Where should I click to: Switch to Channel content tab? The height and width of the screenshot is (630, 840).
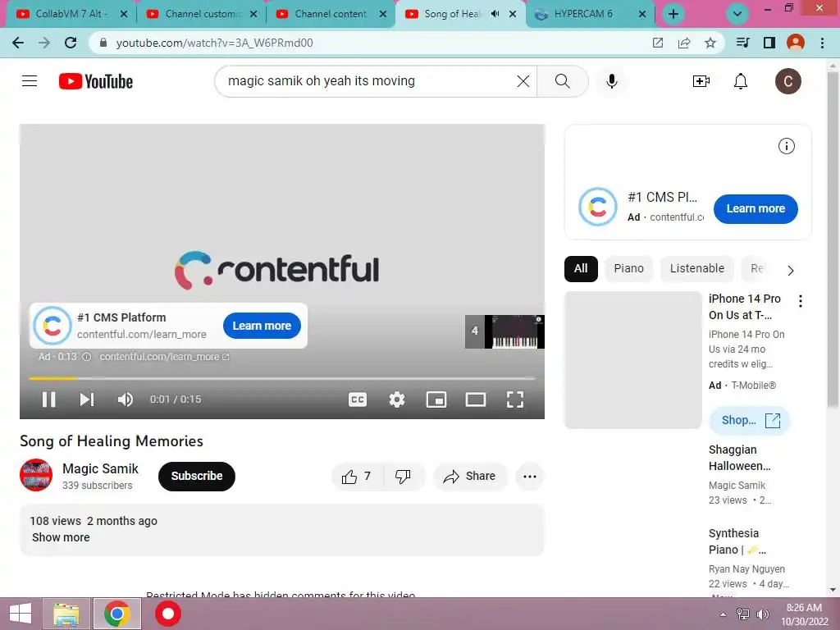pyautogui.click(x=331, y=14)
